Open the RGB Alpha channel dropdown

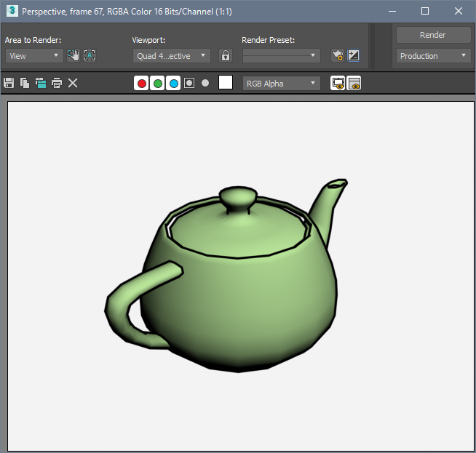(x=281, y=83)
